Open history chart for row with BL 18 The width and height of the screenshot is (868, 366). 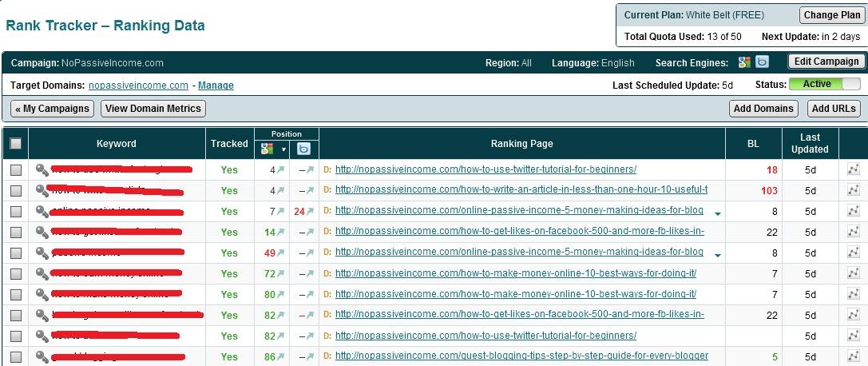point(853,170)
